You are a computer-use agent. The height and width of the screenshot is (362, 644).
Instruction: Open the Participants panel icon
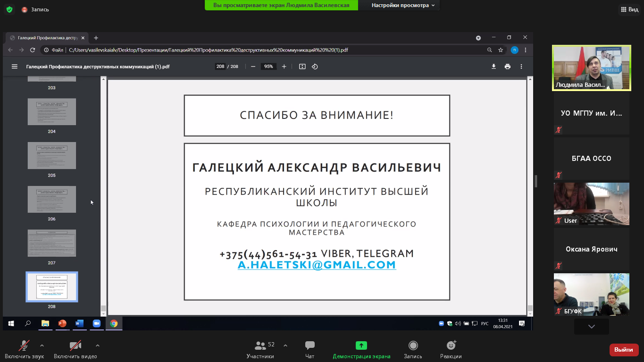(x=260, y=345)
